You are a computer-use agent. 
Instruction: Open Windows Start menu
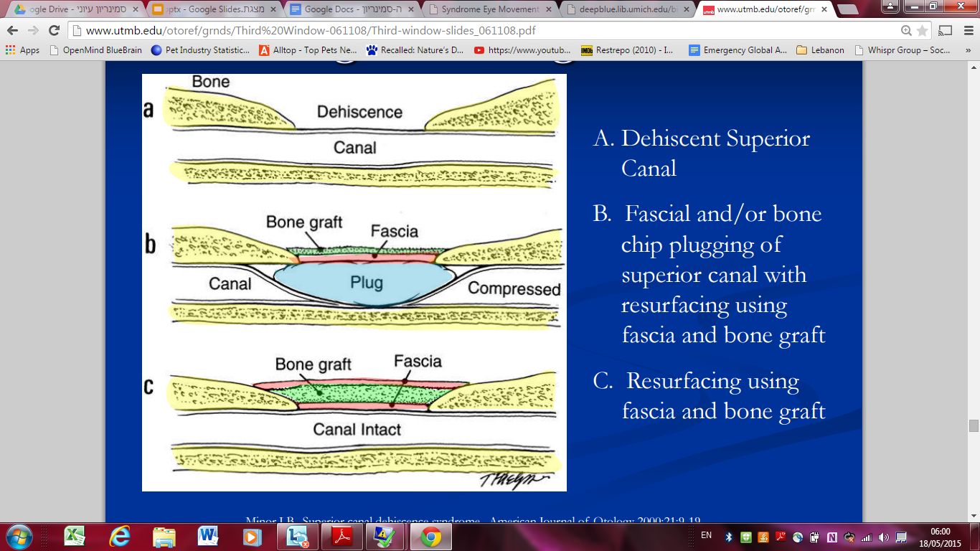(19, 537)
